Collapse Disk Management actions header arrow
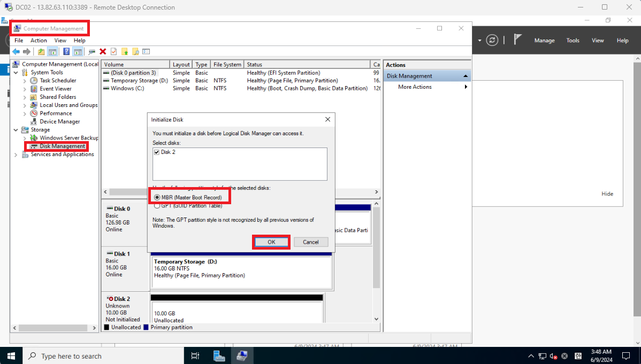 465,76
